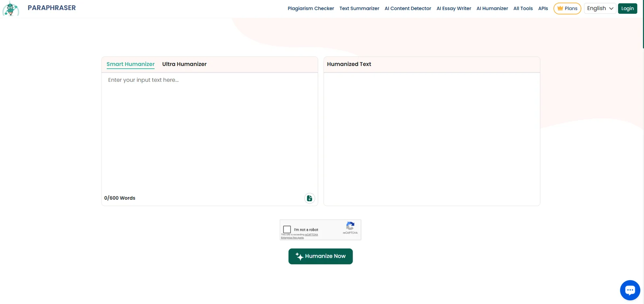This screenshot has width=644, height=304.
Task: Click the 0/600 Words counter text
Action: tap(120, 198)
